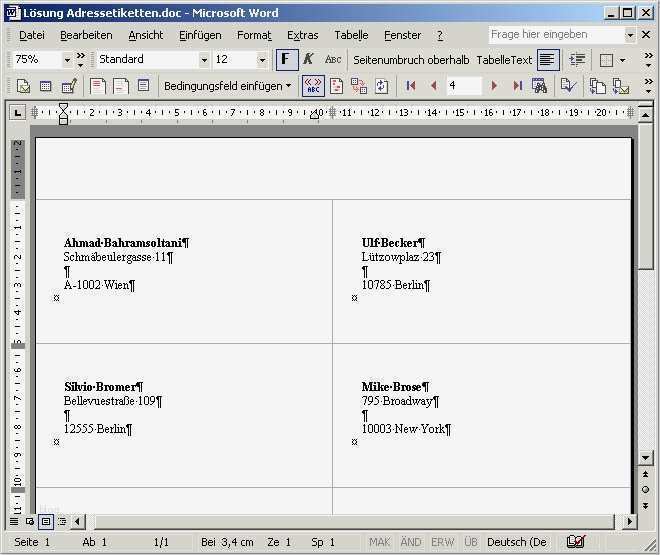Open the Ansicht menu
Screen dimensions: 660x555
(146, 35)
